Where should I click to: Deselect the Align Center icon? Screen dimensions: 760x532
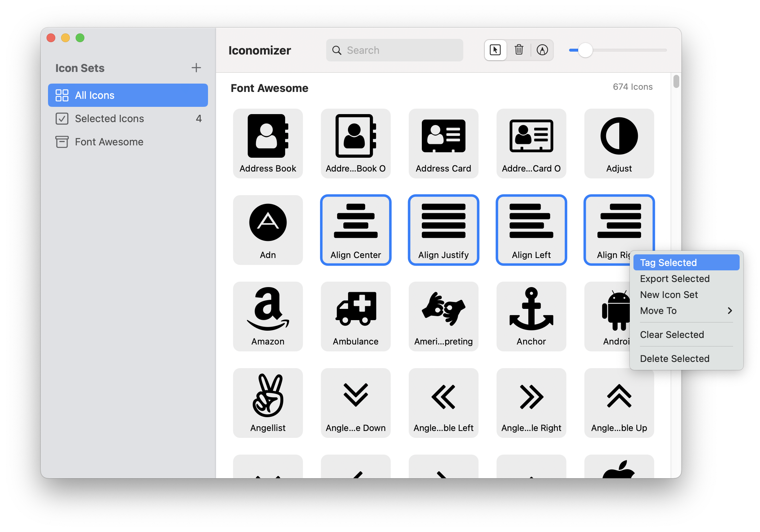coord(355,230)
